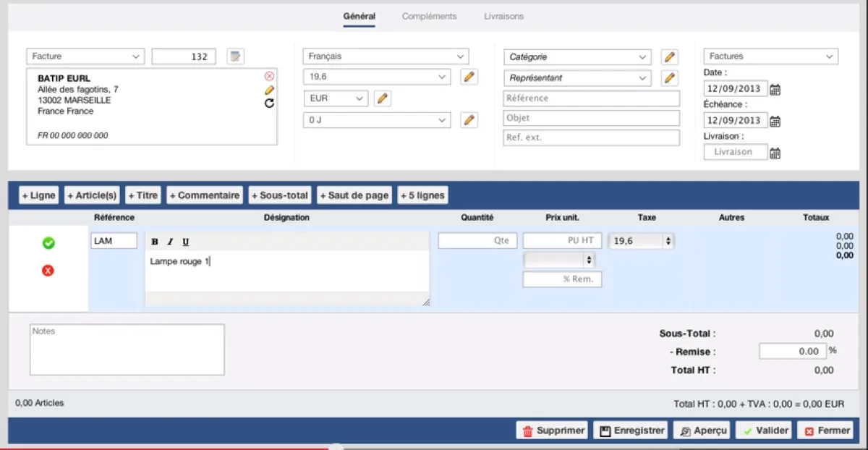Open the Factures dropdown at top right

point(771,56)
